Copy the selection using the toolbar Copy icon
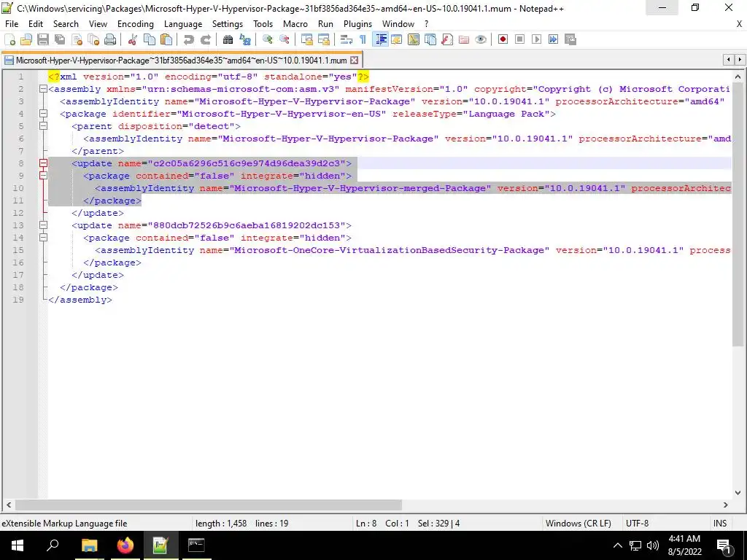Image resolution: width=747 pixels, height=560 pixels. pyautogui.click(x=149, y=39)
